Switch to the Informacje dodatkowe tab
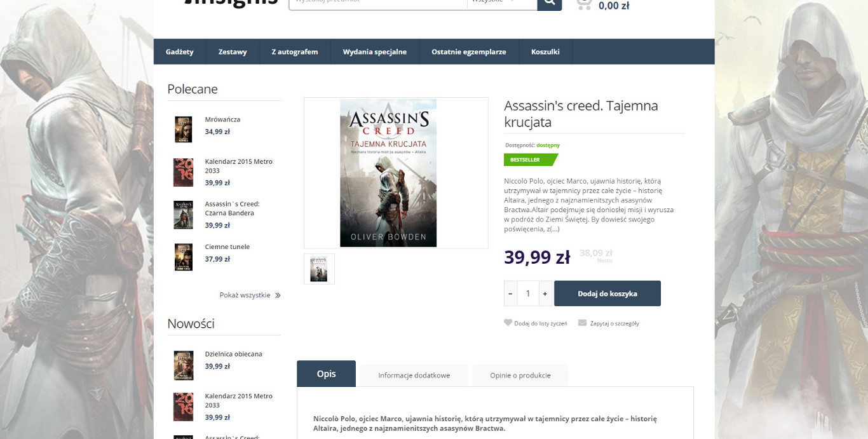This screenshot has width=868, height=439. pyautogui.click(x=414, y=375)
